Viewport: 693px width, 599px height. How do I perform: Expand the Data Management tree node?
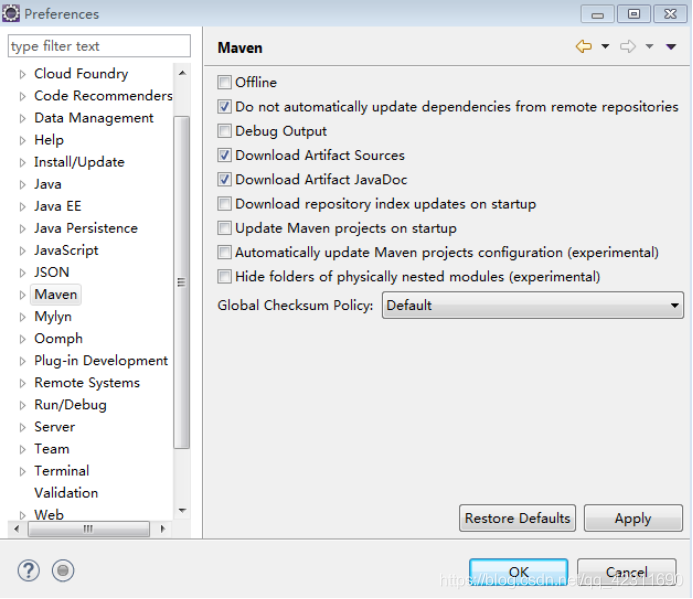click(23, 118)
